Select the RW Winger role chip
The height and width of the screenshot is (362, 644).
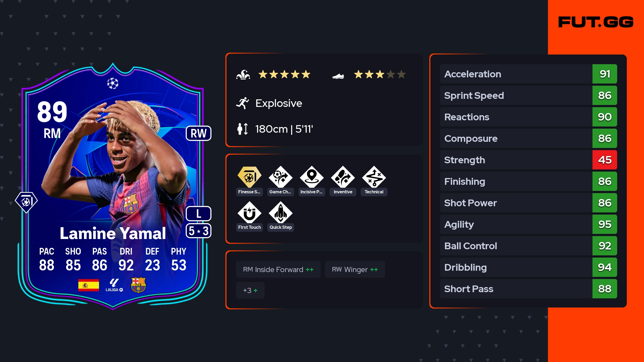(355, 269)
